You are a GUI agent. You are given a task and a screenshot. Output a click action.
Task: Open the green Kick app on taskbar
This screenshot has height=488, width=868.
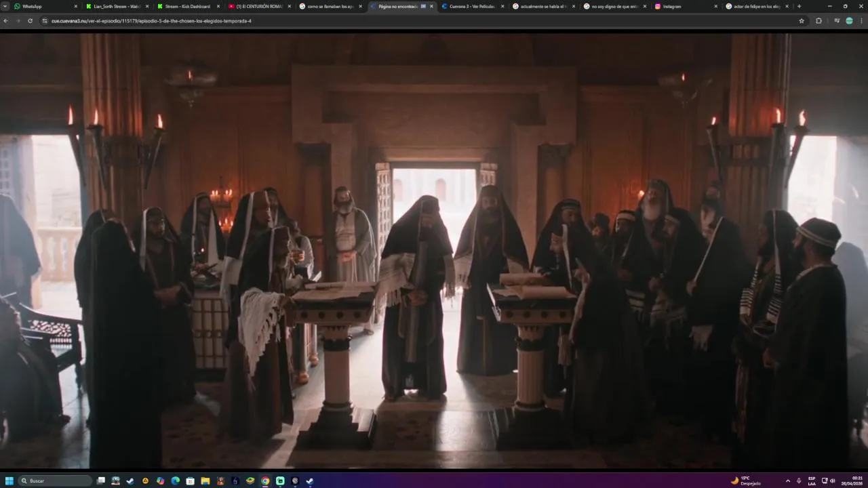pyautogui.click(x=280, y=481)
